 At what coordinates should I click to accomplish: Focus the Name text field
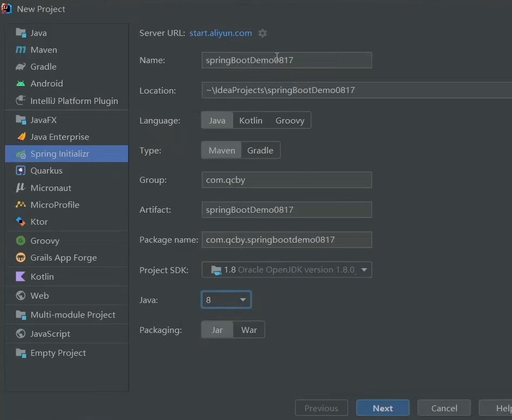[x=287, y=60]
